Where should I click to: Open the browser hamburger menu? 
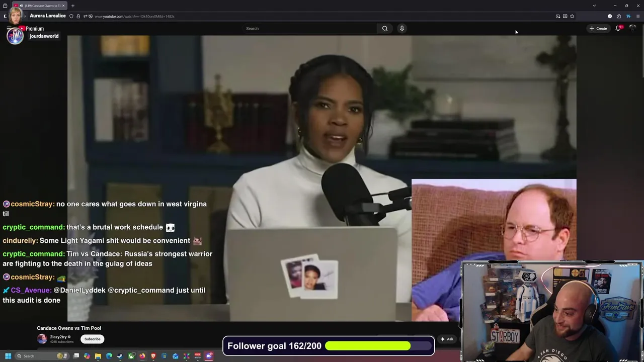point(638,16)
